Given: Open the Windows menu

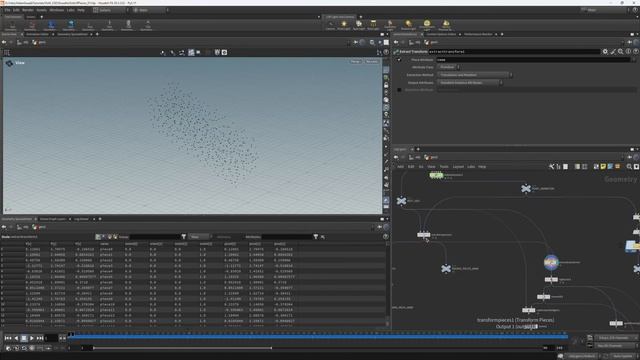Looking at the screenshot, I should pyautogui.click(x=57, y=10).
